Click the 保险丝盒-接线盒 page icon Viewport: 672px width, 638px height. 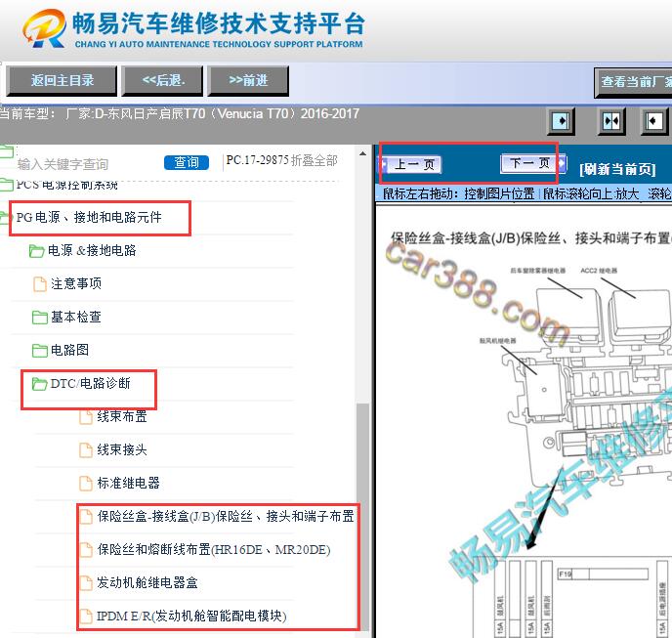click(86, 517)
